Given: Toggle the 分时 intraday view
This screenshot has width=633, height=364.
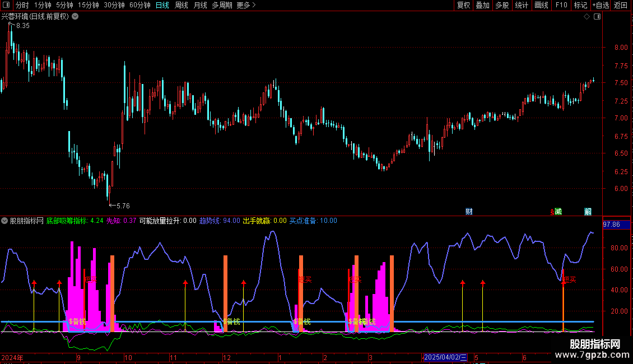Looking at the screenshot, I should 22,6.
